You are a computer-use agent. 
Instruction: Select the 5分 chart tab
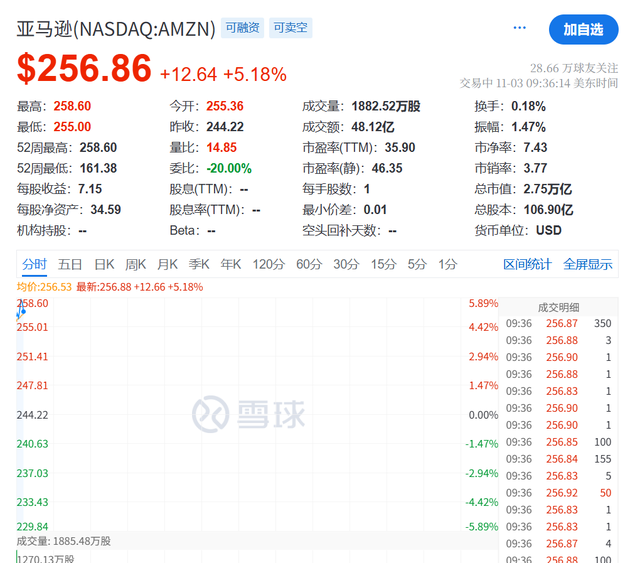coord(417,264)
